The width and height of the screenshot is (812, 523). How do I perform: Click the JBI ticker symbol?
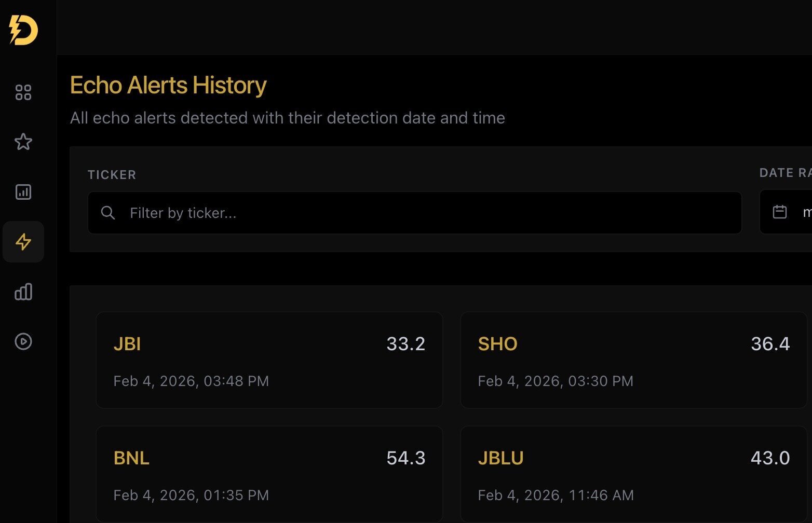tap(127, 344)
